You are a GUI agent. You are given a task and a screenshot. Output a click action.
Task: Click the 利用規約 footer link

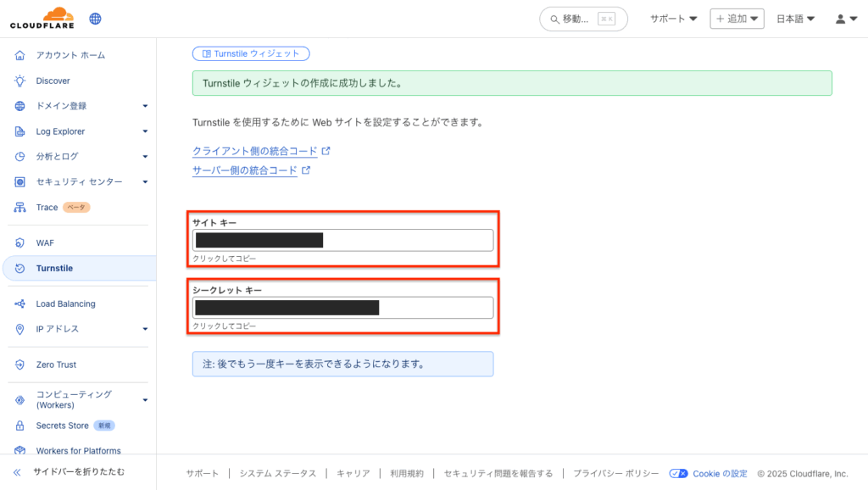(406, 473)
